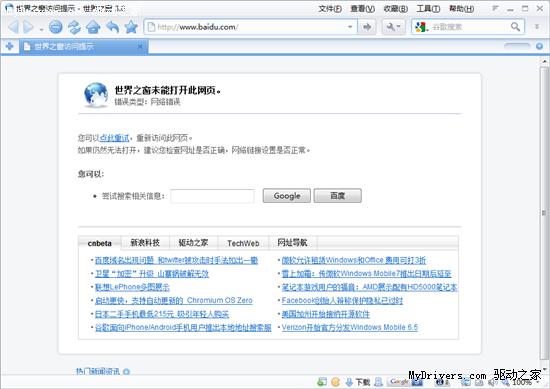Open the 百度域名出现问题 news link
550x389 pixels.
pyautogui.click(x=176, y=260)
